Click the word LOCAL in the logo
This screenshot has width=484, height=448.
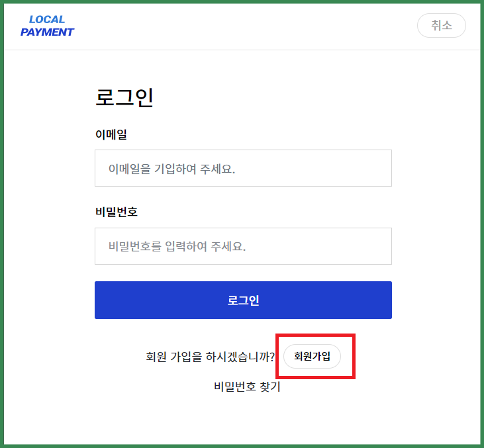point(47,20)
